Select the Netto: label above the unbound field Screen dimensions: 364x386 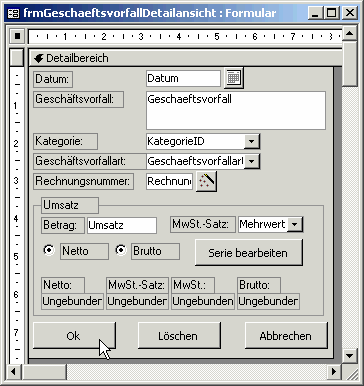tap(63, 285)
